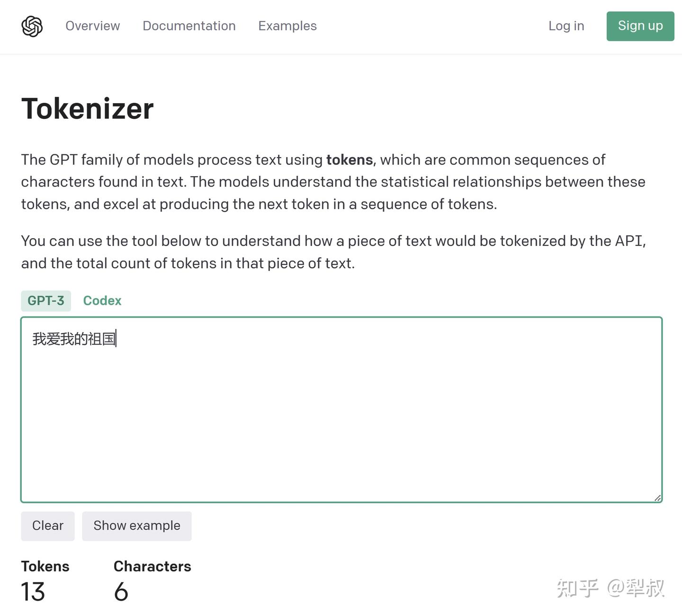Clear the tokenizer input text
This screenshot has width=682, height=616.
tap(48, 526)
